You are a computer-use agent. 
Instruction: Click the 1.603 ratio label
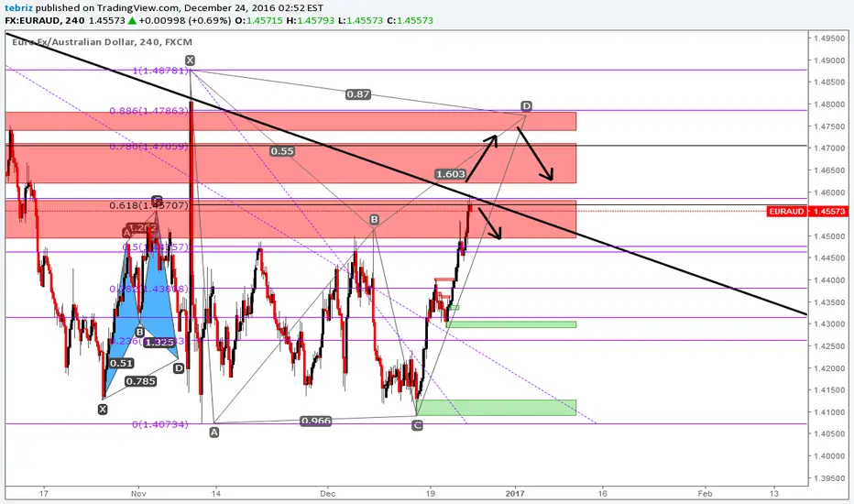click(x=451, y=174)
